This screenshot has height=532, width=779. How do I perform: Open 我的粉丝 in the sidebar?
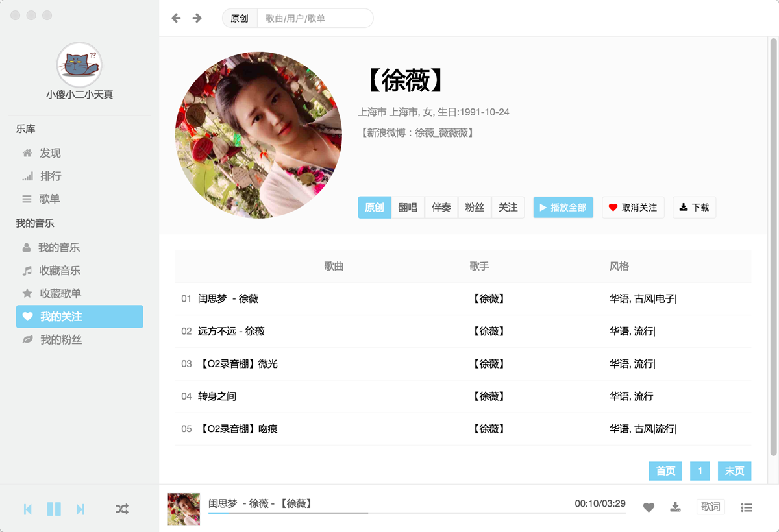[x=60, y=339]
